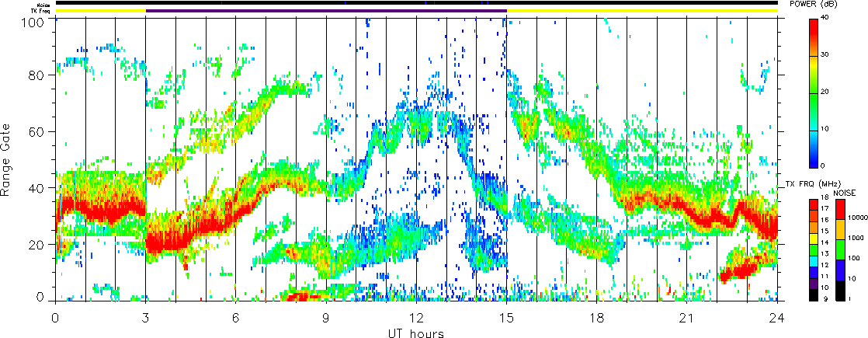Select the 'TX FRQ (MHz)' legend title
The image size is (868, 338).
[813, 183]
